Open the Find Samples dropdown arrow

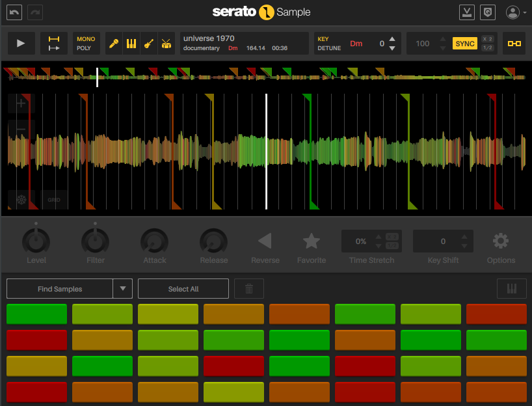122,289
